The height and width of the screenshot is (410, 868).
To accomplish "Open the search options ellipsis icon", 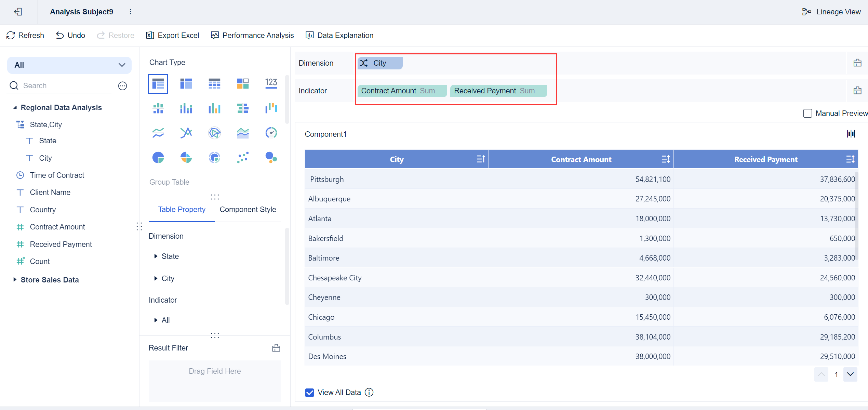I will click(x=123, y=86).
